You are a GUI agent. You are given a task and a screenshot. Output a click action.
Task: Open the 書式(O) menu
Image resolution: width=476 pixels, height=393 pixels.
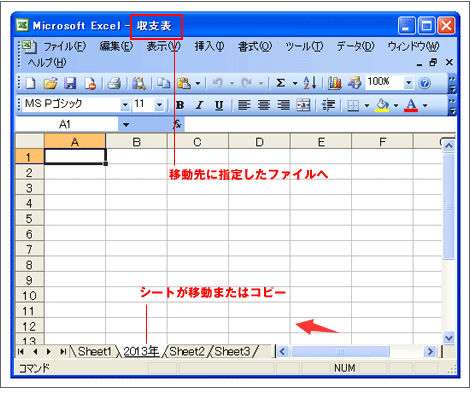(x=255, y=46)
